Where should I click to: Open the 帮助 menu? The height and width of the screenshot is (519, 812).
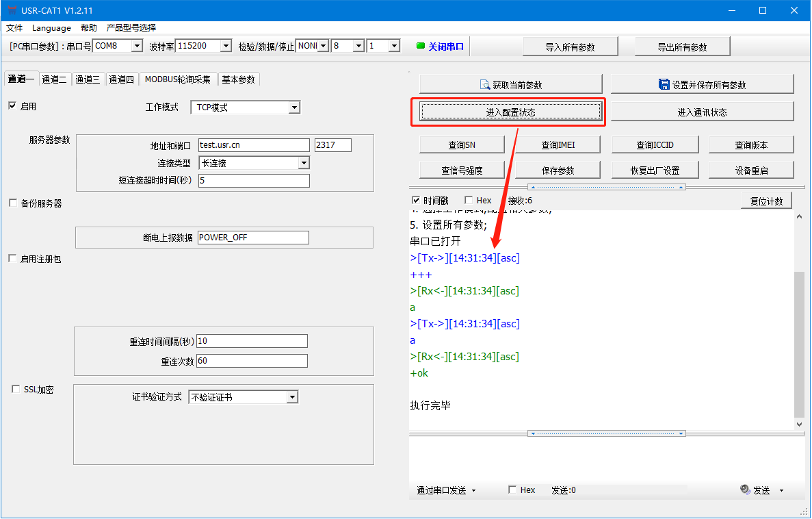(x=88, y=28)
